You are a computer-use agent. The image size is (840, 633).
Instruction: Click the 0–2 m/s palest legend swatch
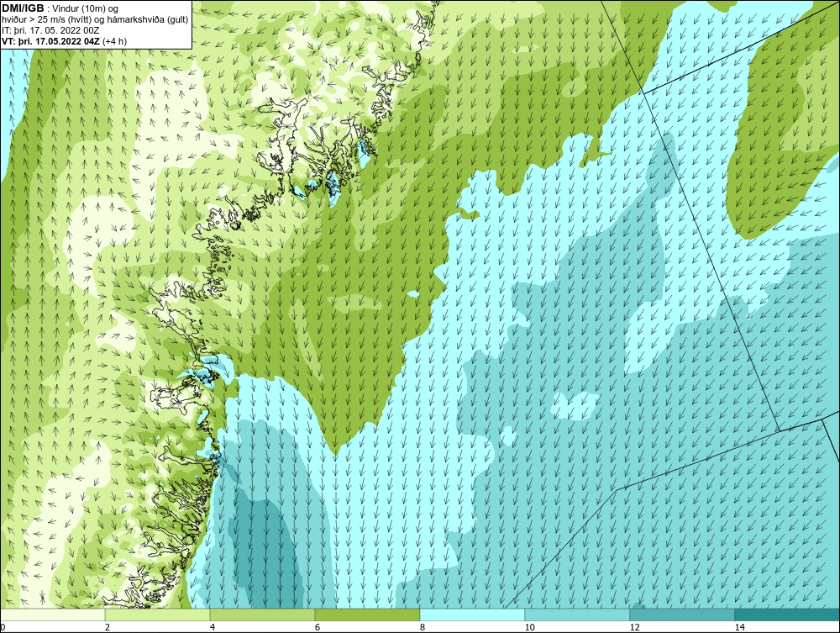(x=52, y=615)
